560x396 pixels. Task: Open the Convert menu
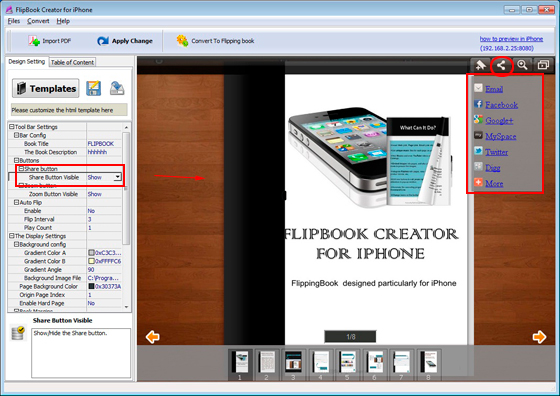click(38, 21)
